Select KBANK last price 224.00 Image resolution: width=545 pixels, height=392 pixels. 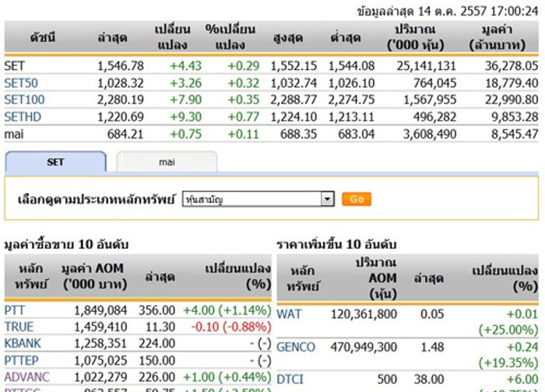pyautogui.click(x=156, y=344)
